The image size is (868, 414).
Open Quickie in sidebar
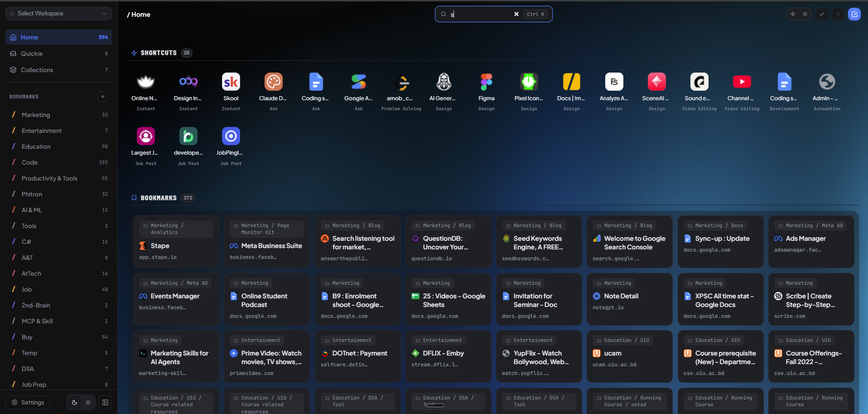(x=58, y=54)
